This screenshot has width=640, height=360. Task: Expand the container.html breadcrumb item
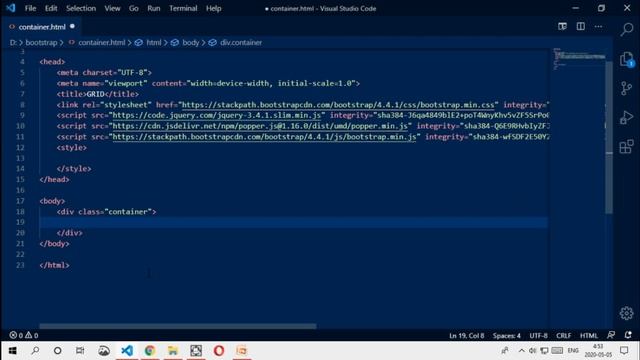[x=102, y=42]
